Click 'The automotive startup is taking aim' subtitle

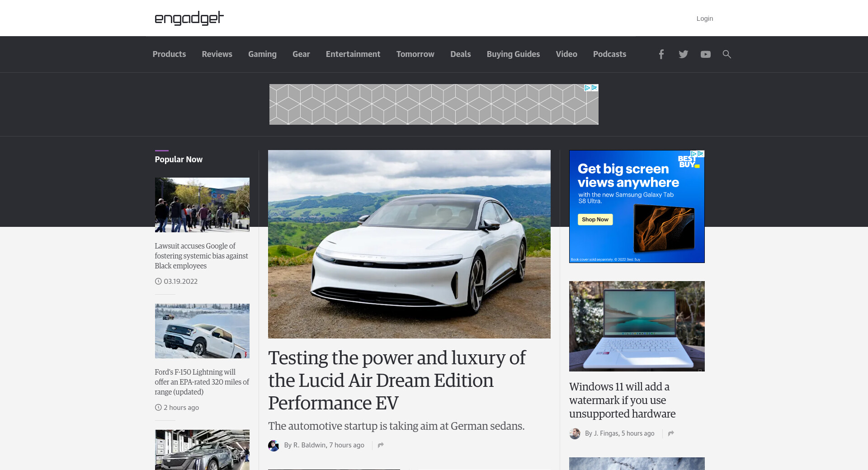(x=396, y=426)
